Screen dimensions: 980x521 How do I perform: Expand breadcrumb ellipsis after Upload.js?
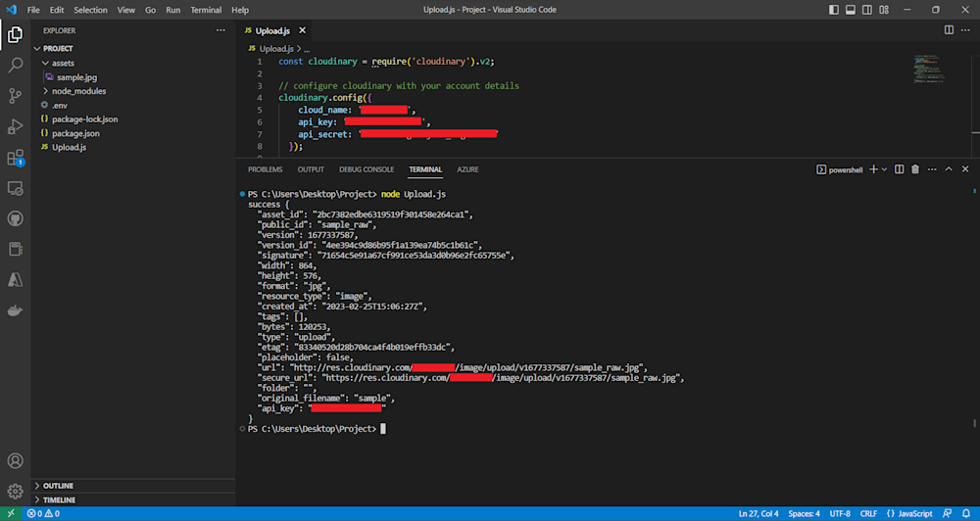(307, 49)
